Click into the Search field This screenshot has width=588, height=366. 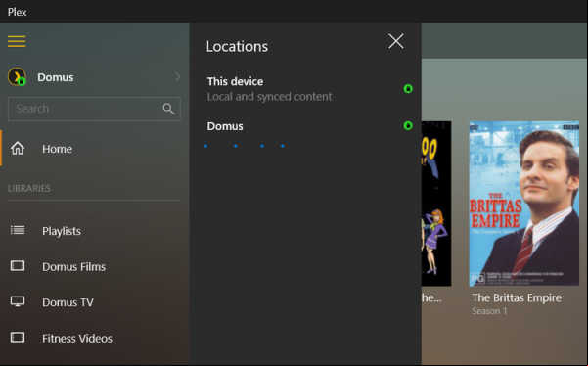pos(94,109)
